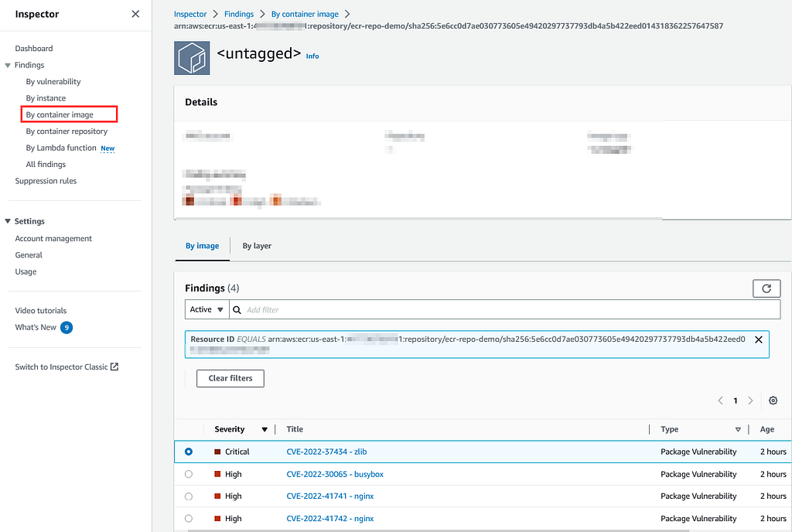Refresh the findings list
792x532 pixels.
pyautogui.click(x=766, y=288)
